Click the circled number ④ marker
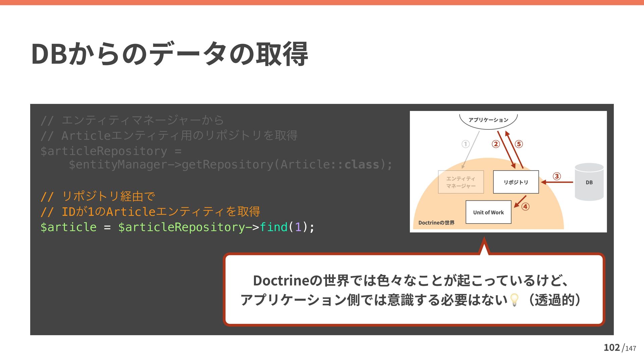 tap(526, 206)
